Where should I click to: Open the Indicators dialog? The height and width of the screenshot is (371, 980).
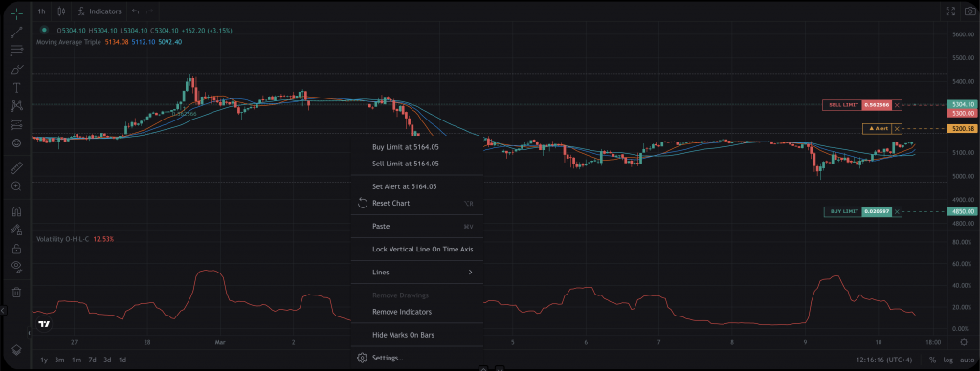[100, 11]
